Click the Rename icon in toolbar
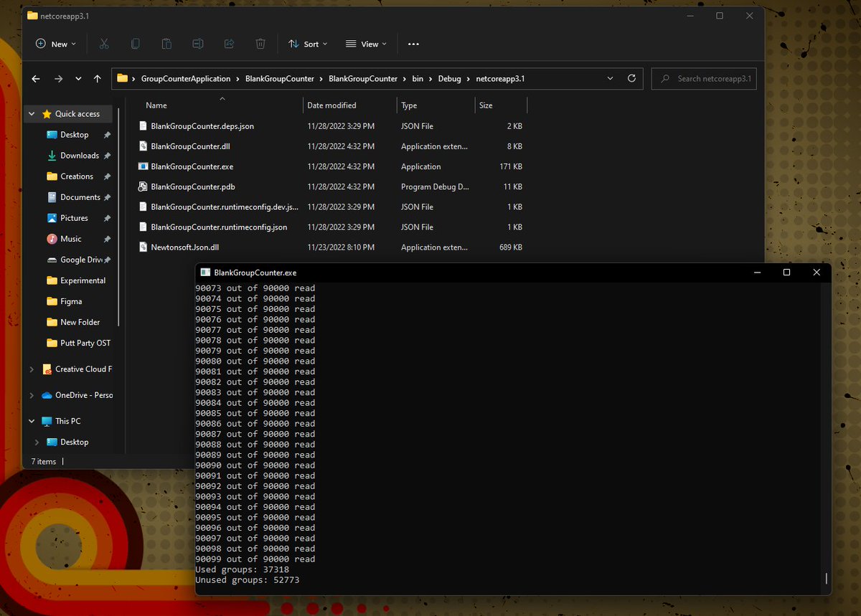This screenshot has width=861, height=616. pos(198,44)
